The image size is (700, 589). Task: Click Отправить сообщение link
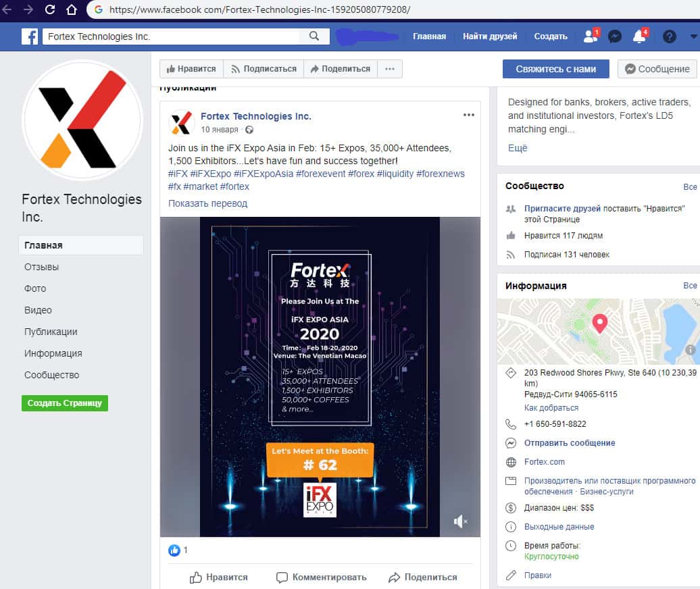click(x=569, y=443)
